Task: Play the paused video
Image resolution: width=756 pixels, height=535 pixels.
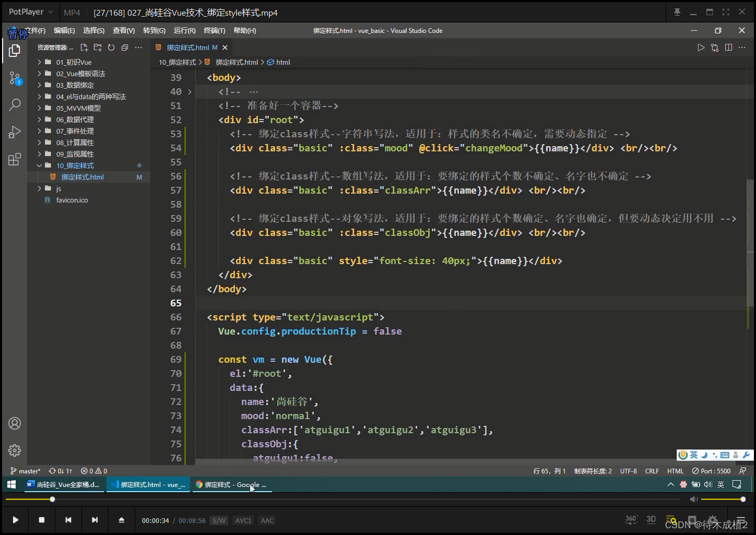Action: coord(15,520)
